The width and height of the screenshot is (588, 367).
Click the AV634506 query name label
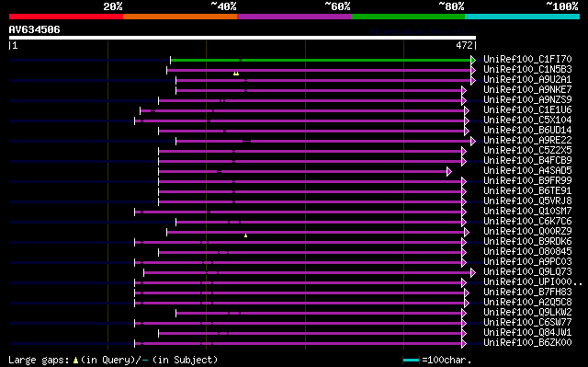coord(35,29)
